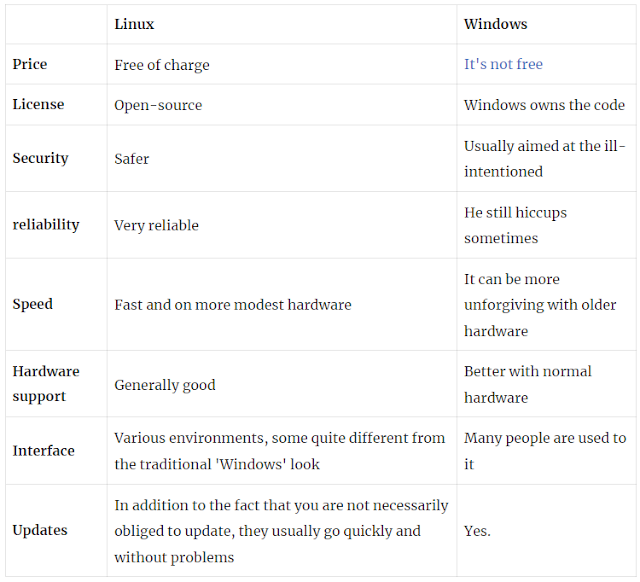Click the "Safer" cell

(131, 159)
